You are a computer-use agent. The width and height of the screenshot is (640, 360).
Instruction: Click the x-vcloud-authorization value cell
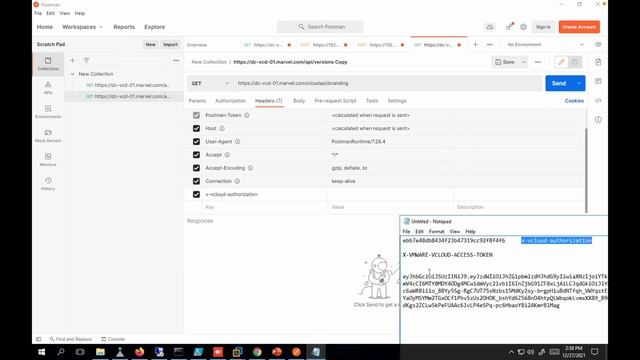pyautogui.click(x=390, y=194)
